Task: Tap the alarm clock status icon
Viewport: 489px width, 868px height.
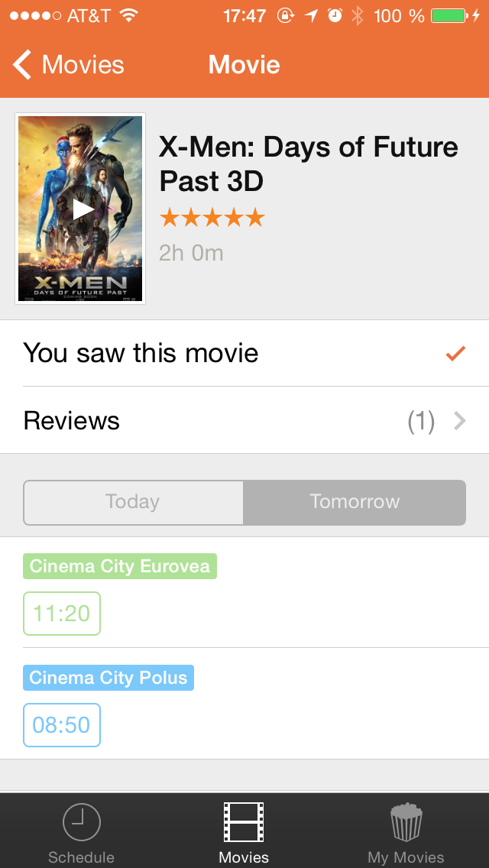Action: (335, 16)
